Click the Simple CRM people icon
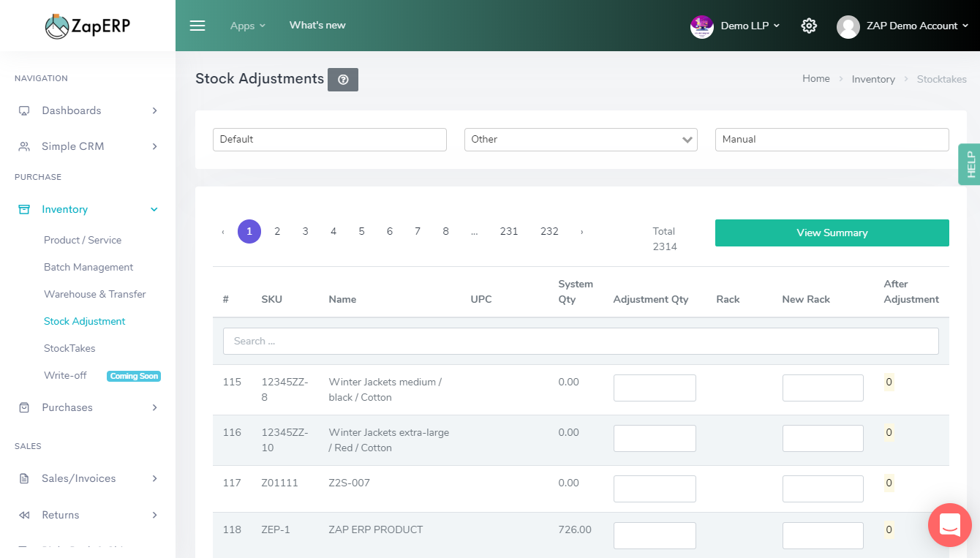980x558 pixels. coord(24,146)
